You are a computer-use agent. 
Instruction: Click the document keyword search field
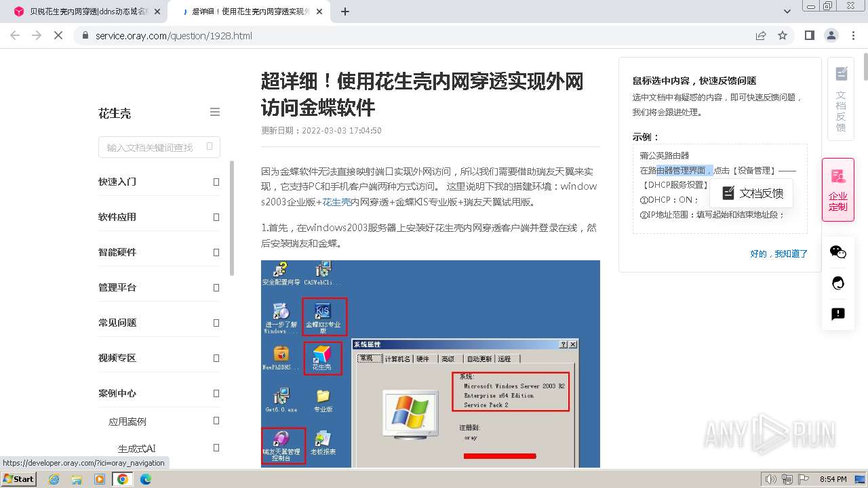click(x=159, y=147)
